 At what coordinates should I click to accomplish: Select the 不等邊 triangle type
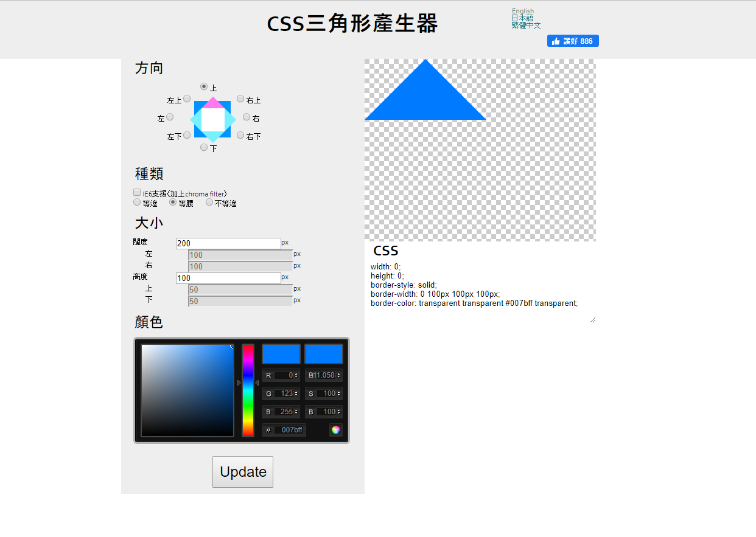[x=209, y=202]
